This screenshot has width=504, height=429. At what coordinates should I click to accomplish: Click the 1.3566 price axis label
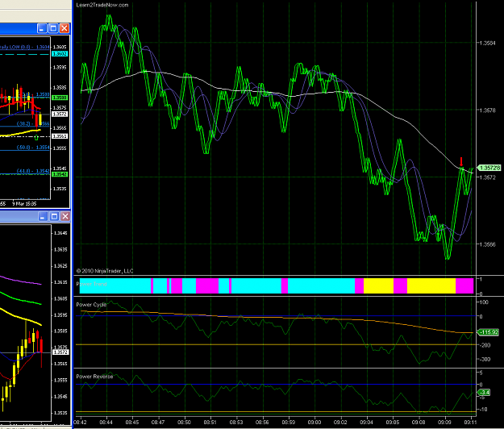coord(488,244)
